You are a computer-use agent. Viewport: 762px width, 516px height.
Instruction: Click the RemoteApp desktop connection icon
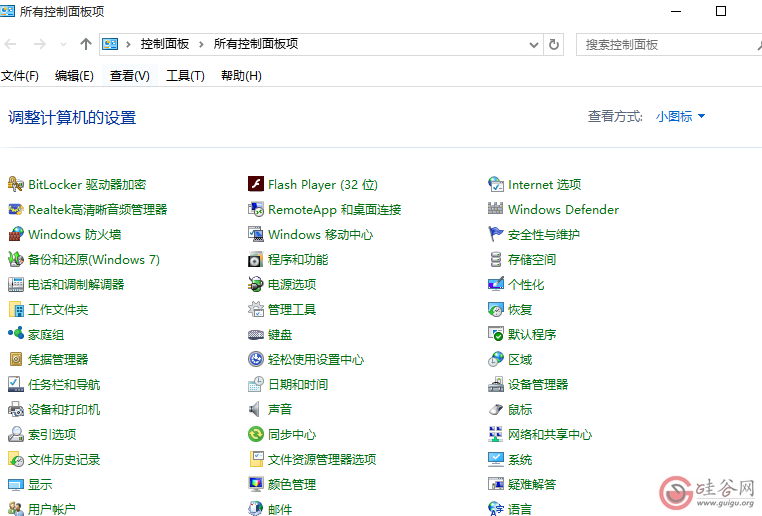click(256, 209)
